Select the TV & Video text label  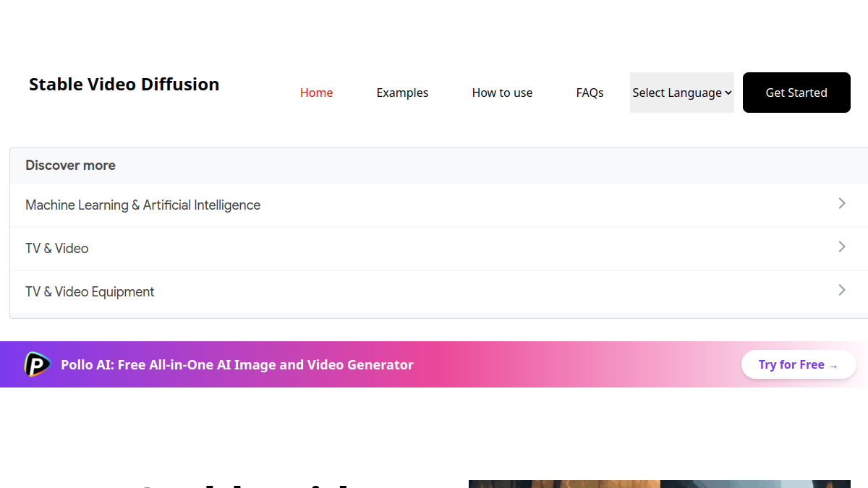click(57, 249)
